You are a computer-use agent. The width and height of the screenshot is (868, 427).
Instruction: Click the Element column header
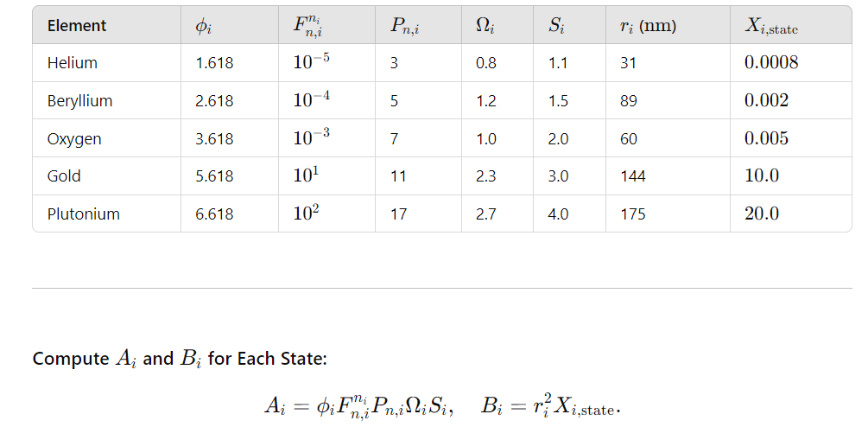[76, 25]
